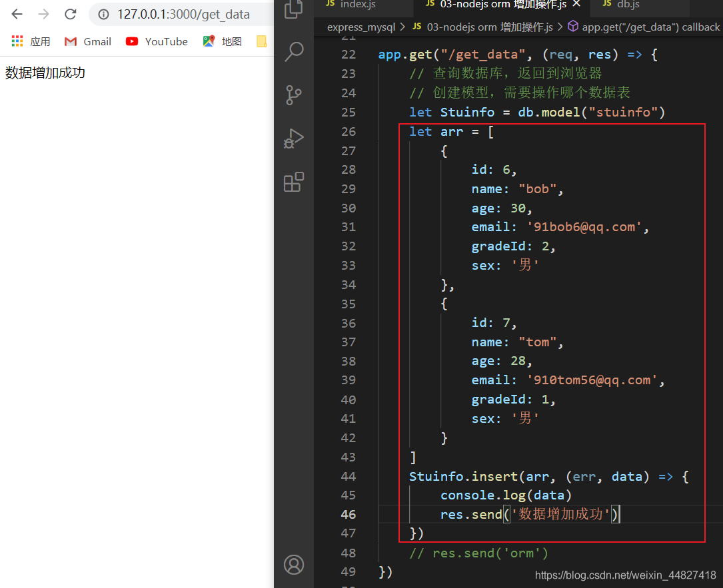The width and height of the screenshot is (723, 588).
Task: Reload the browser page
Action: (x=71, y=14)
